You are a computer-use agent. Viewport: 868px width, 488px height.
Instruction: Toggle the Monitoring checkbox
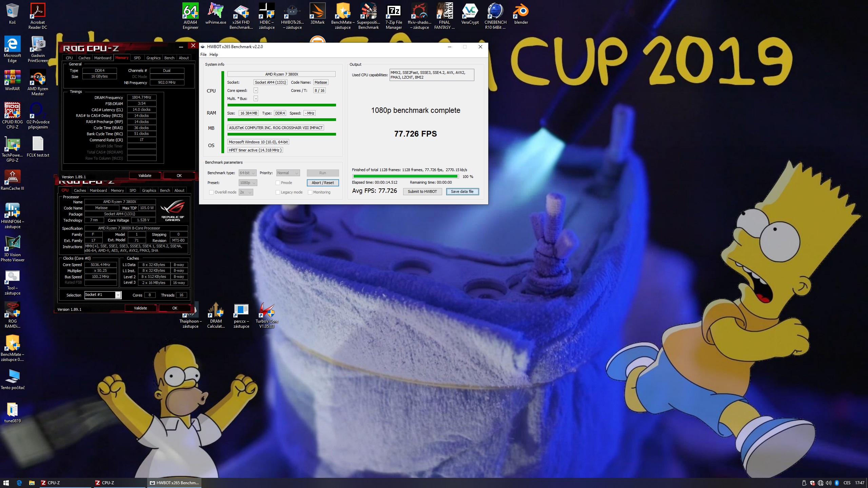coord(310,192)
